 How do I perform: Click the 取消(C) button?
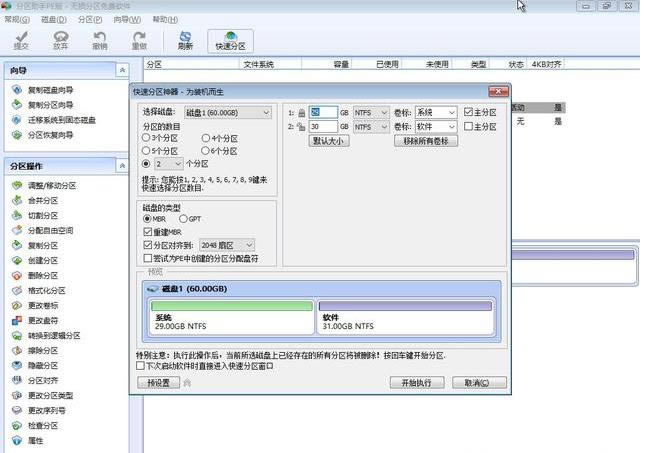(479, 383)
